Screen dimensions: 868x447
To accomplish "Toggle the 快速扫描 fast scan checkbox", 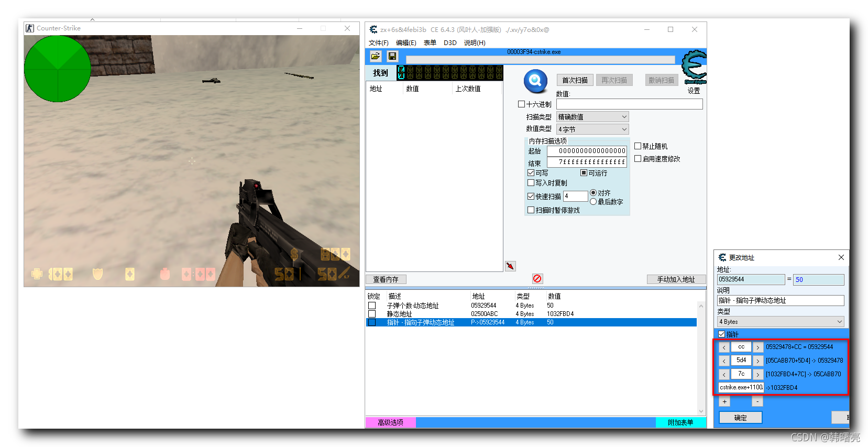I will [x=531, y=197].
